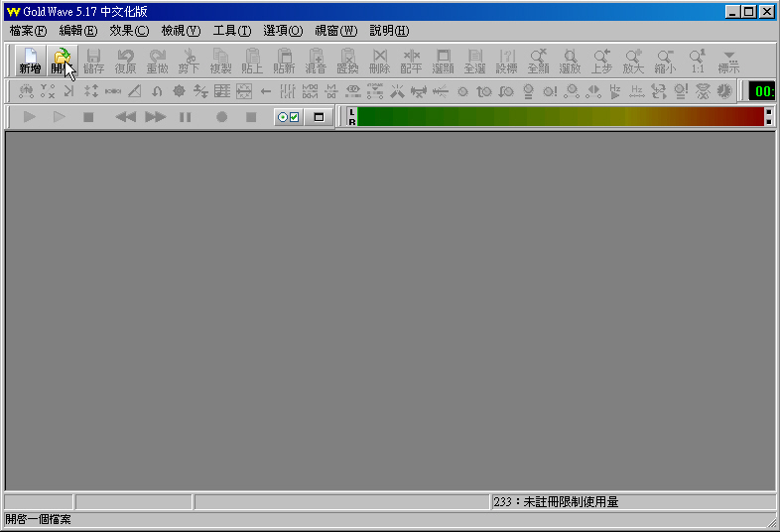This screenshot has width=780, height=532.
Task: Click the 剪下 (Cut) scissors icon
Action: [189, 62]
